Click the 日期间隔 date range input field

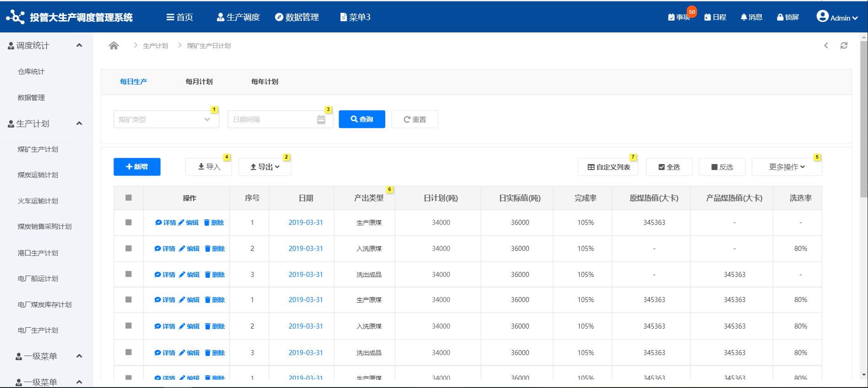pyautogui.click(x=280, y=119)
